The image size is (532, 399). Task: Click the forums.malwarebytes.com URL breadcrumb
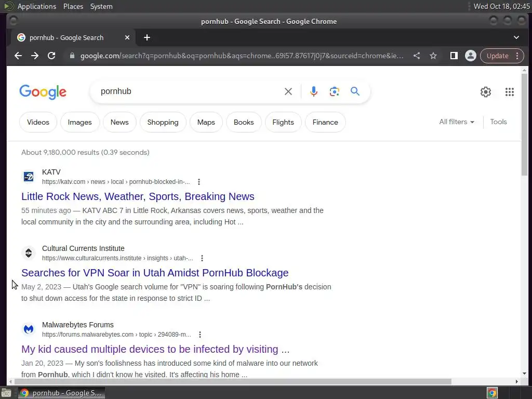pyautogui.click(x=116, y=335)
